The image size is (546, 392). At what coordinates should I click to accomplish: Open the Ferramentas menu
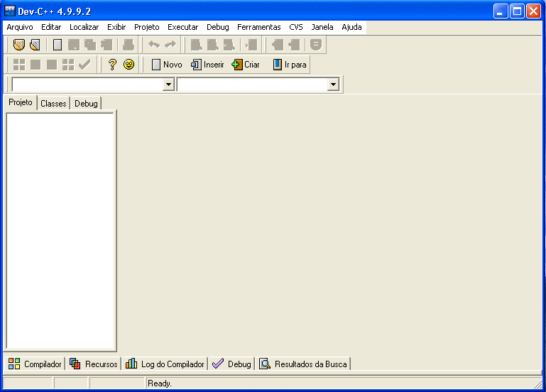click(x=258, y=27)
